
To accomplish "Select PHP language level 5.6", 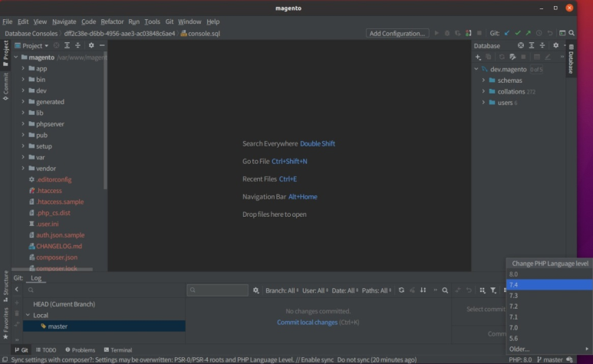I will coord(549,338).
